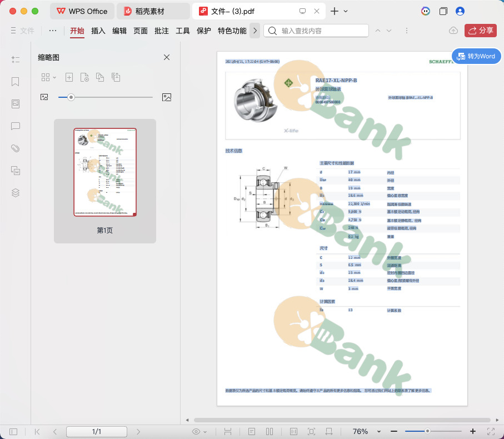Open the 特色功能 ribbon tab
Image resolution: width=504 pixels, height=439 pixels.
coord(232,31)
